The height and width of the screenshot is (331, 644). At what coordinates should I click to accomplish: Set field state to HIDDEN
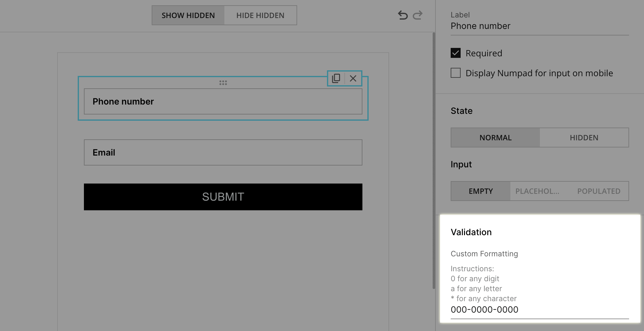(x=584, y=138)
